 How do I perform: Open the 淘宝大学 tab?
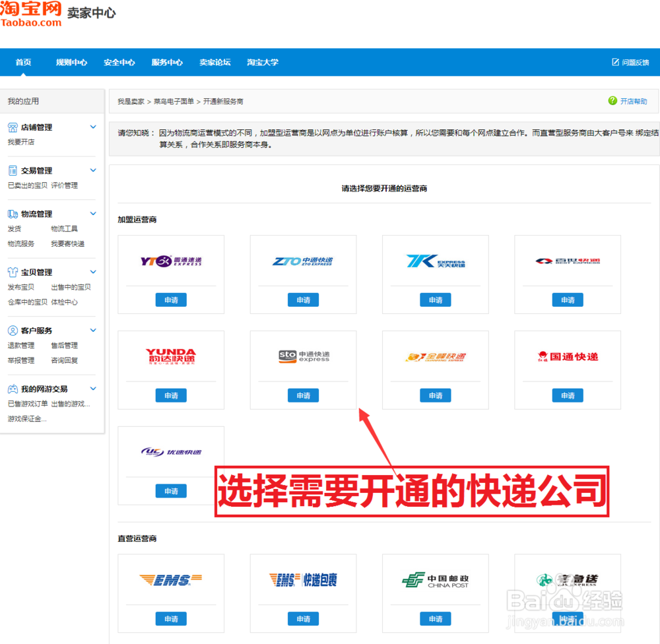[263, 62]
